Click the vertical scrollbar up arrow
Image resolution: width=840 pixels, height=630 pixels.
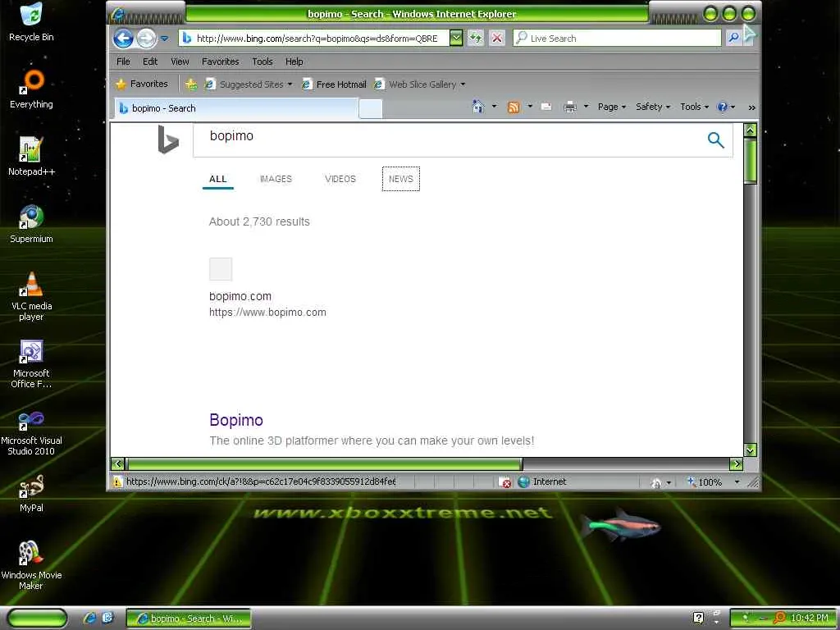[751, 130]
